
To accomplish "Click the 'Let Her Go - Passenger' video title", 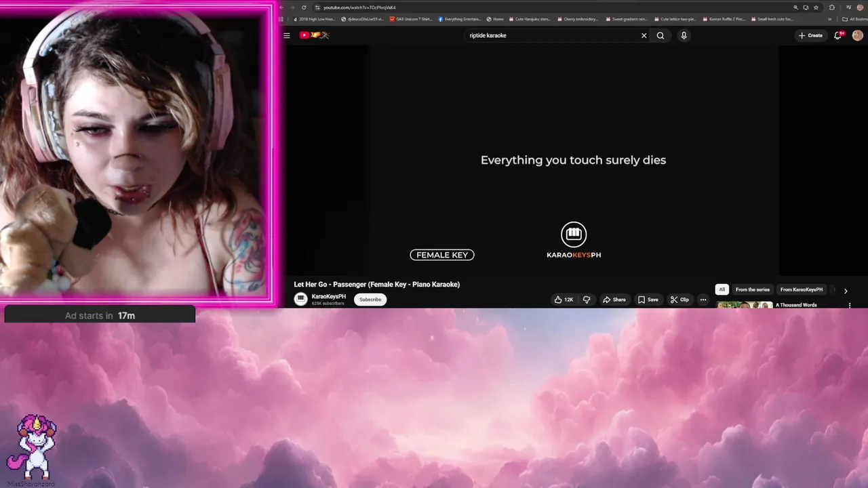I will click(x=377, y=285).
